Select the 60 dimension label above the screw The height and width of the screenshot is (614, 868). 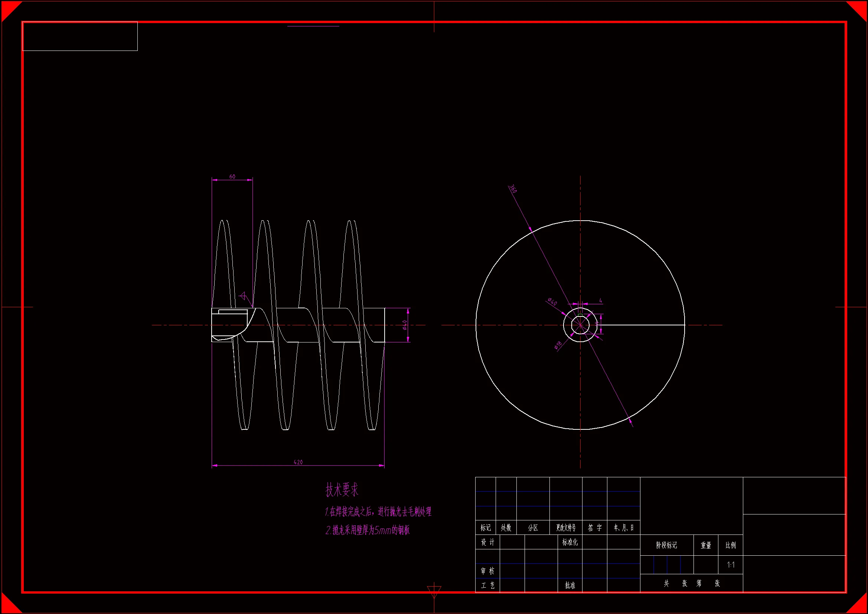click(x=232, y=177)
